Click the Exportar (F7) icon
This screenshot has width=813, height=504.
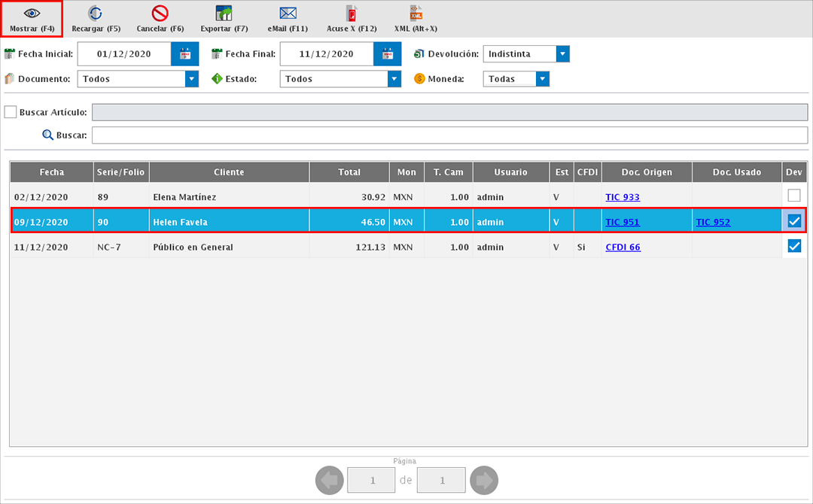[224, 14]
